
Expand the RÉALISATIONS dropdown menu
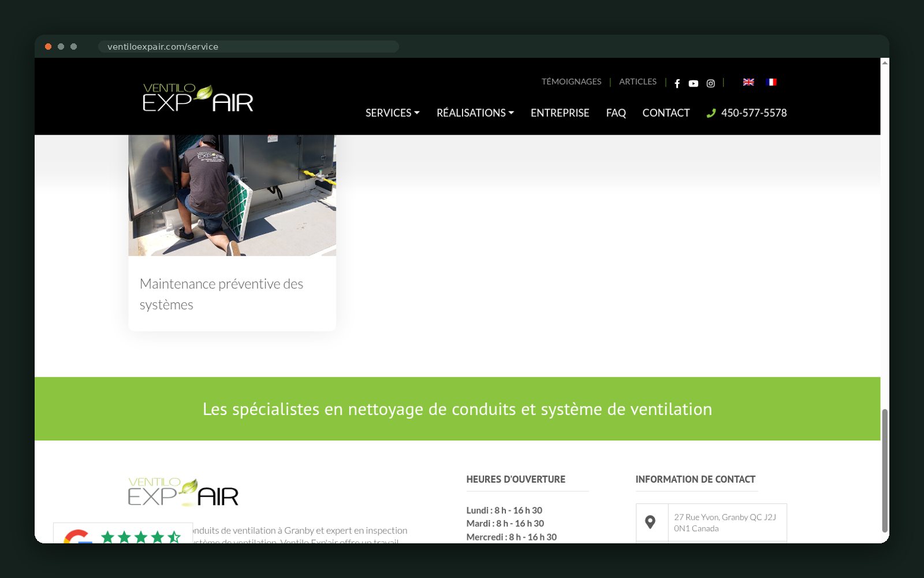click(x=475, y=113)
